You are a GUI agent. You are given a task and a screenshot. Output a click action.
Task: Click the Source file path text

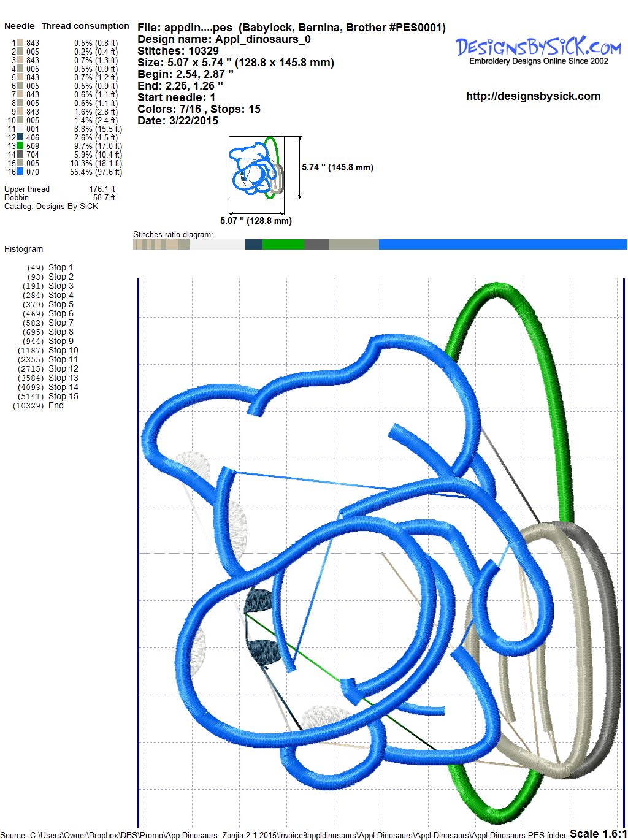coord(283,835)
